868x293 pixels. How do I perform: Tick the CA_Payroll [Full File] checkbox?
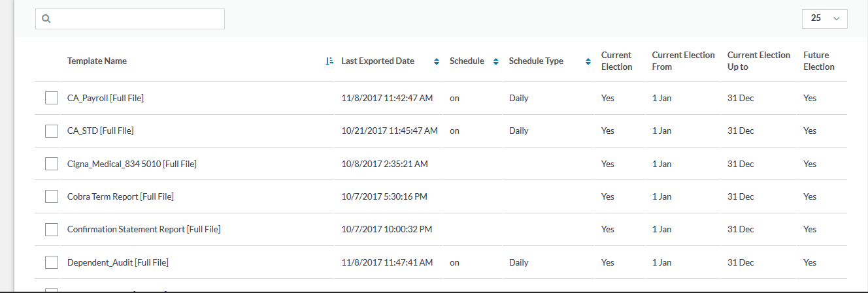click(52, 99)
